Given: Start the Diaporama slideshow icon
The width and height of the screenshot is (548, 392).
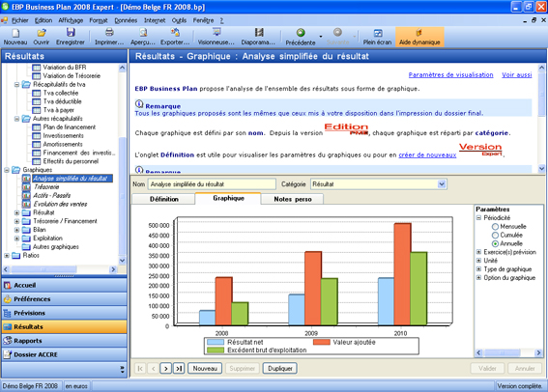Looking at the screenshot, I should click(259, 33).
